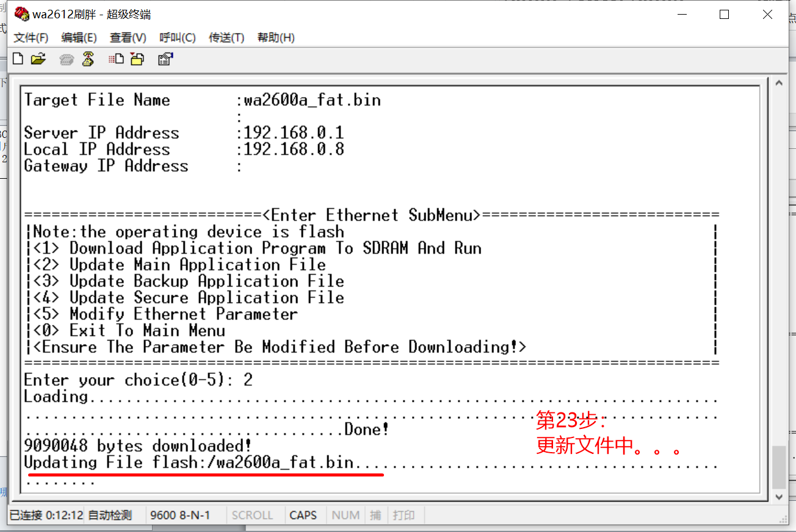The width and height of the screenshot is (796, 532).
Task: Click the 打印 status indicator
Action: 403,515
